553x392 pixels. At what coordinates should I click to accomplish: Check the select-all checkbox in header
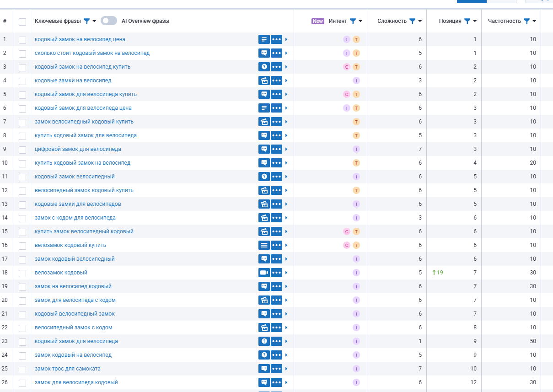pos(22,21)
